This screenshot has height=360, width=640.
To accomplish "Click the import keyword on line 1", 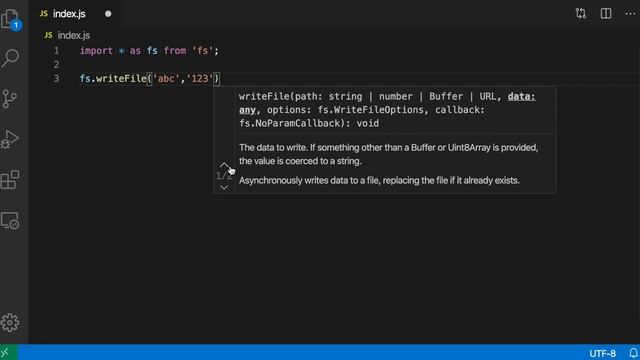I will coord(96,51).
